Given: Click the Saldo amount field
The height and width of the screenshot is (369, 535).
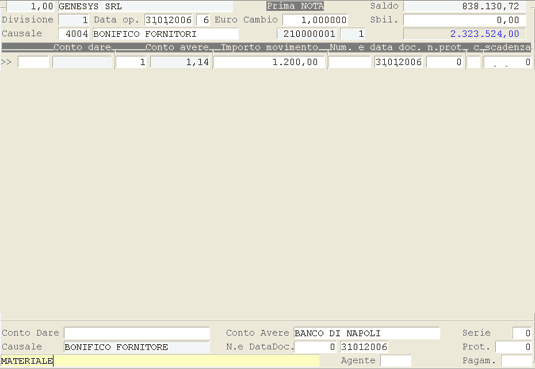Looking at the screenshot, I should (x=465, y=6).
